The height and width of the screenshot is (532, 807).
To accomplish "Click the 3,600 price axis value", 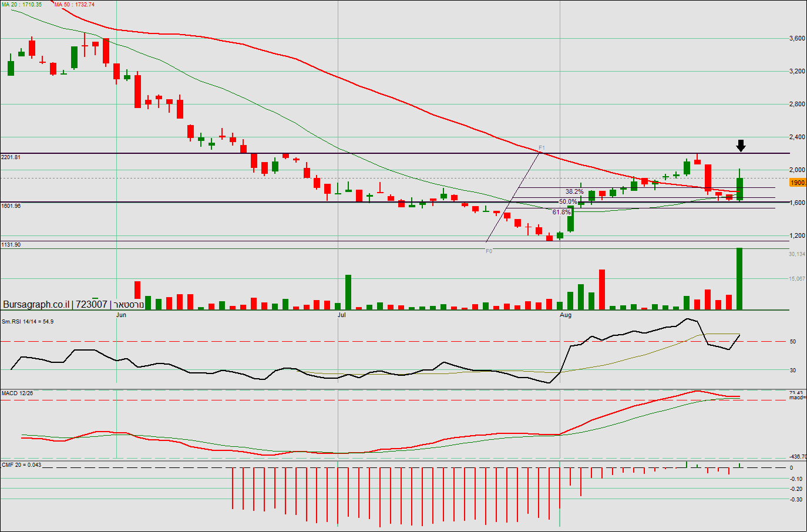I will pyautogui.click(x=798, y=38).
